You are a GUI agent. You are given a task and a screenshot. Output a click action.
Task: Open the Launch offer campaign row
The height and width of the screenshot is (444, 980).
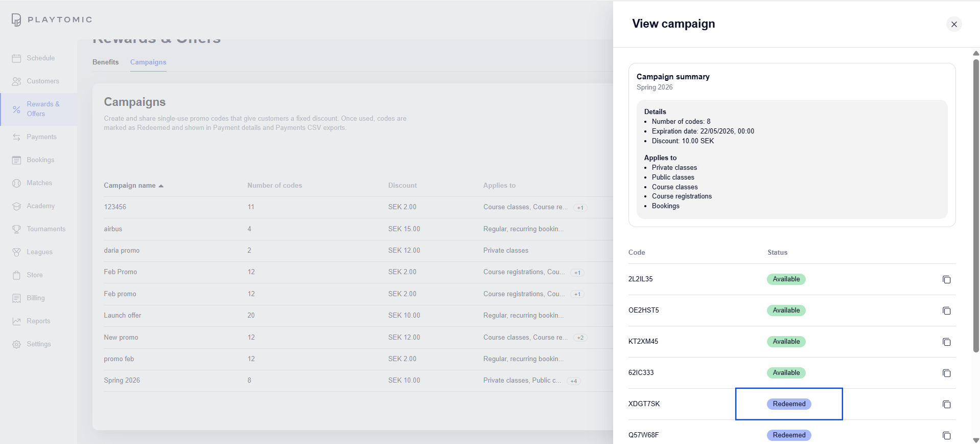123,316
